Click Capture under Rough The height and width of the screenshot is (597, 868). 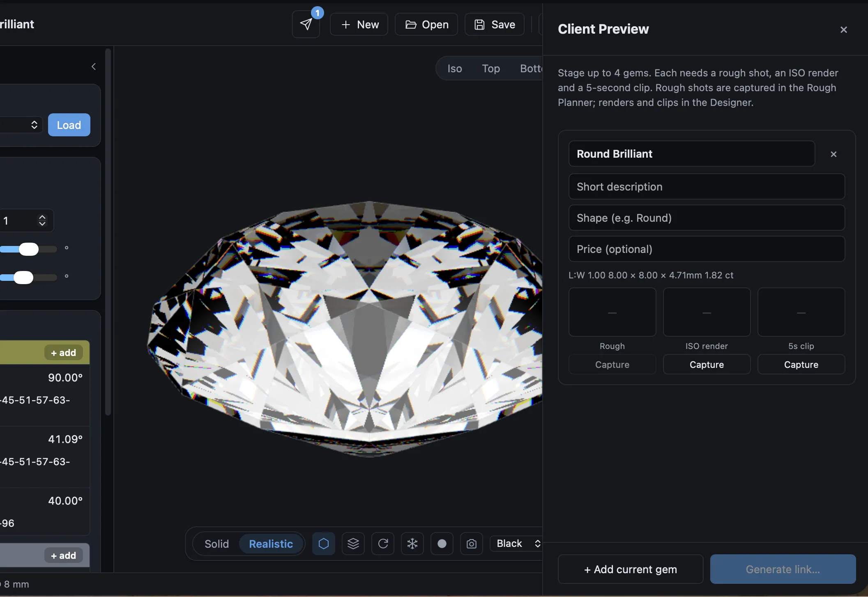point(612,364)
